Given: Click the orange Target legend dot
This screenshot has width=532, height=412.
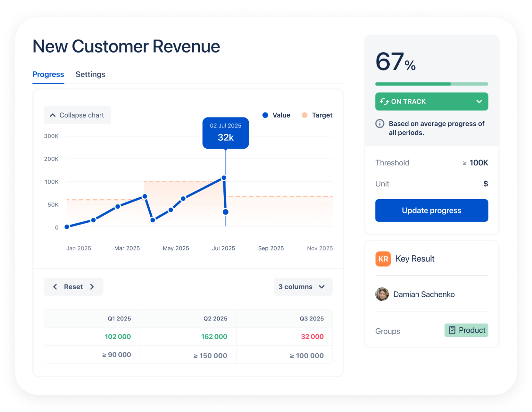Looking at the screenshot, I should [304, 115].
